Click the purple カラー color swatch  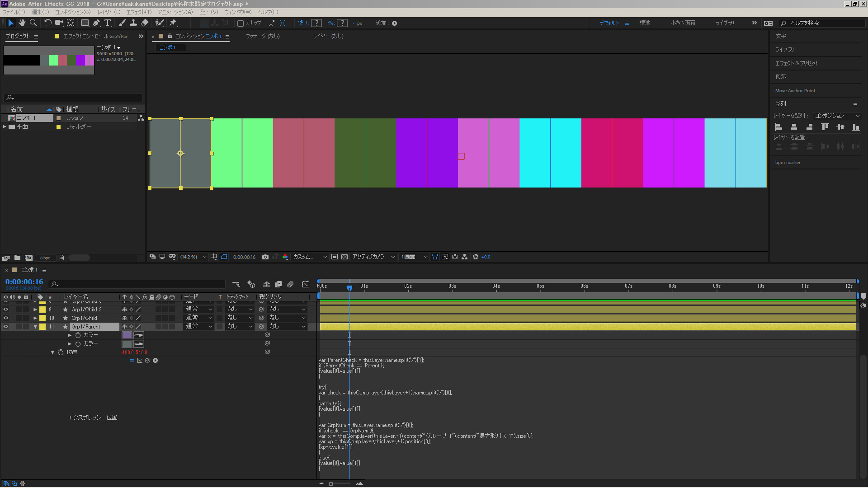127,335
